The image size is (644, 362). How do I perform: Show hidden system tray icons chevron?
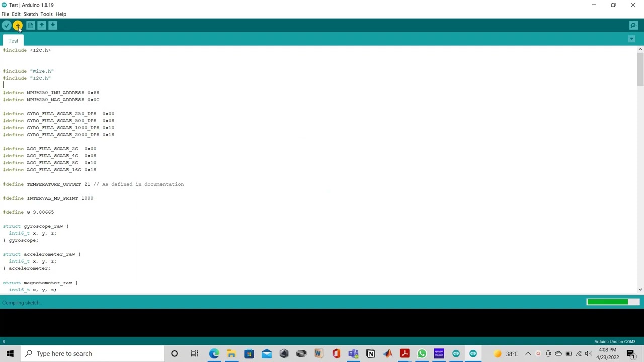[x=528, y=353]
